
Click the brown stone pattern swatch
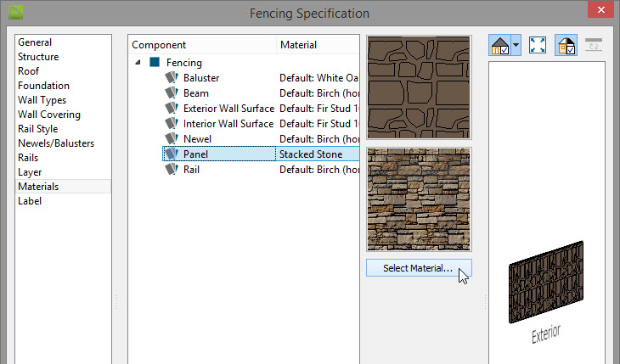pyautogui.click(x=419, y=87)
